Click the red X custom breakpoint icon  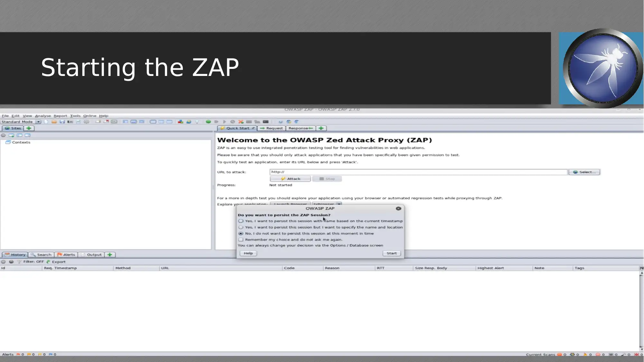point(241,122)
